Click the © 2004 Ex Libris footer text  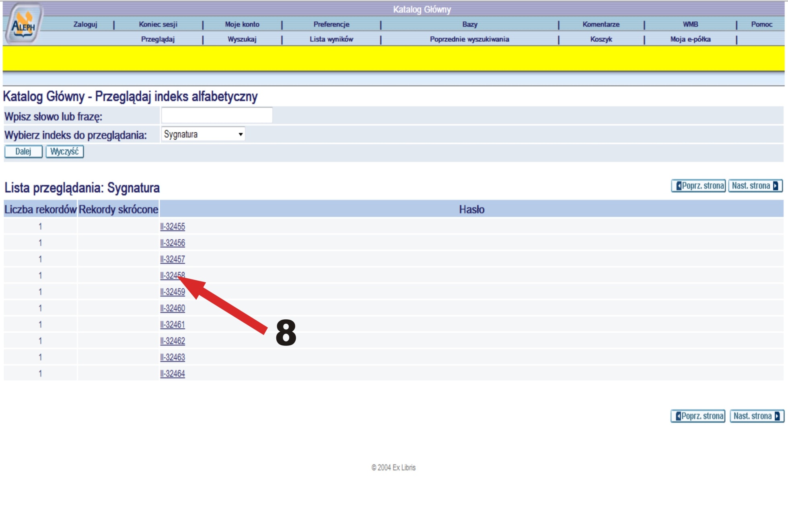point(393,467)
